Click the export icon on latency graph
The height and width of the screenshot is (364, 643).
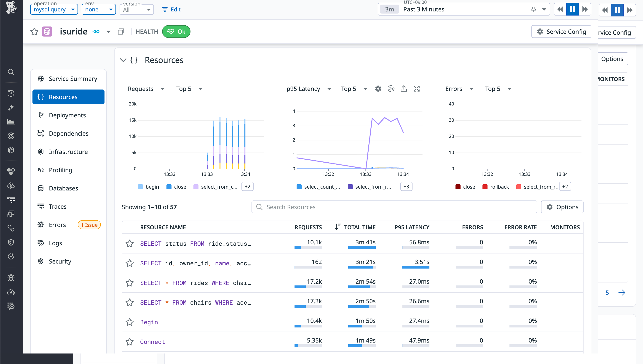click(404, 89)
